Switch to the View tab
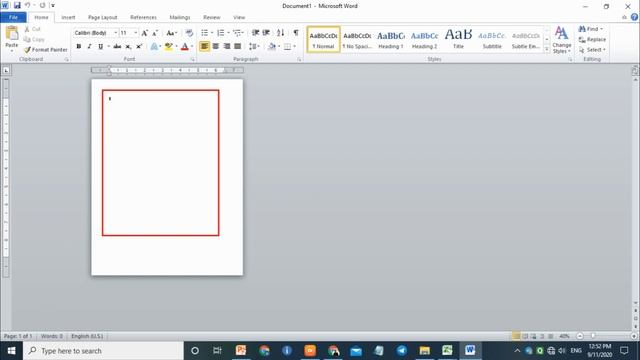Screen dimensions: 640x360 click(239, 17)
